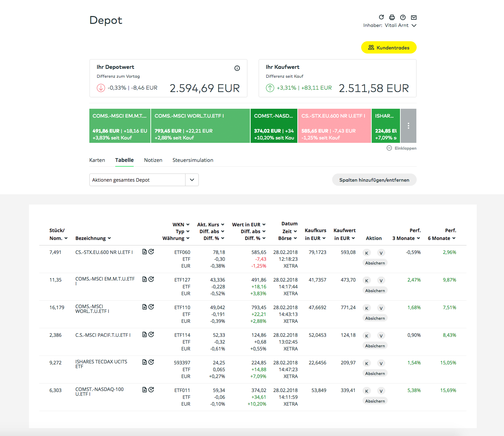Sort by WKN column header
The height and width of the screenshot is (436, 504).
[x=181, y=225]
